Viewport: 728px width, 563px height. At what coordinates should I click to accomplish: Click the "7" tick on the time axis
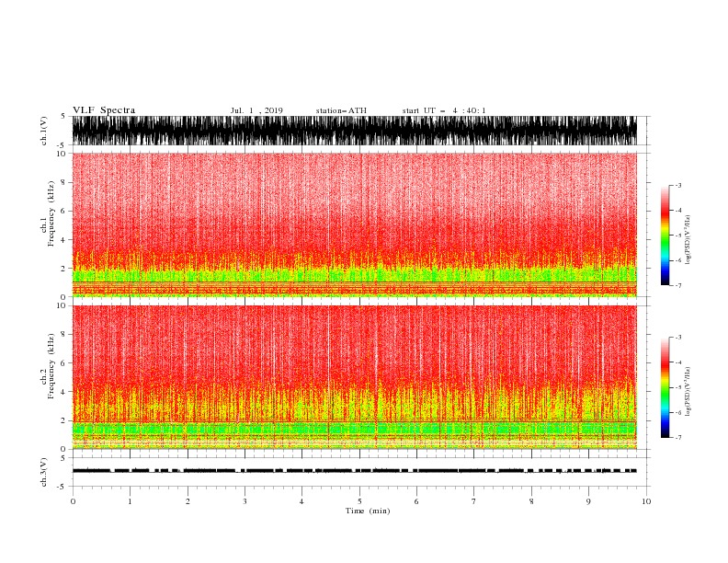click(x=474, y=501)
